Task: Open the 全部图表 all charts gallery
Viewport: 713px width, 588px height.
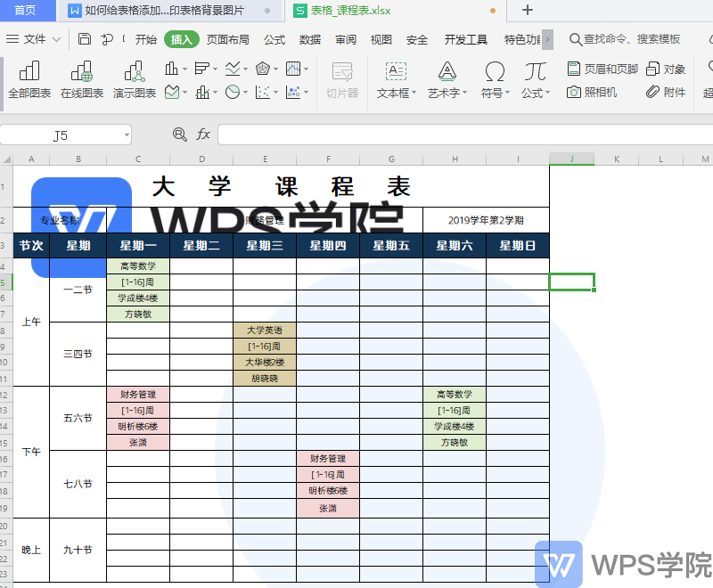Action: click(29, 80)
